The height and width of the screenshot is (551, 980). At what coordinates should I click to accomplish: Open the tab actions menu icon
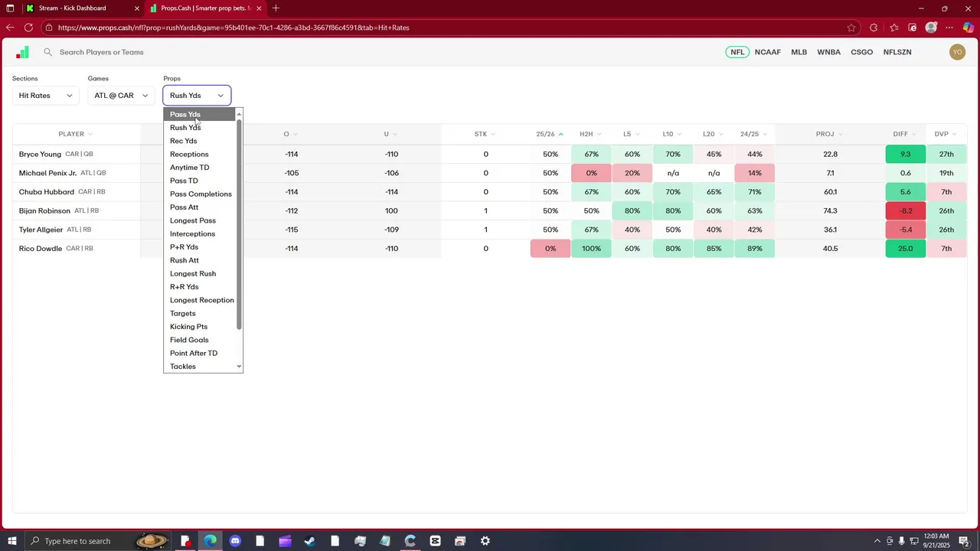[x=10, y=8]
